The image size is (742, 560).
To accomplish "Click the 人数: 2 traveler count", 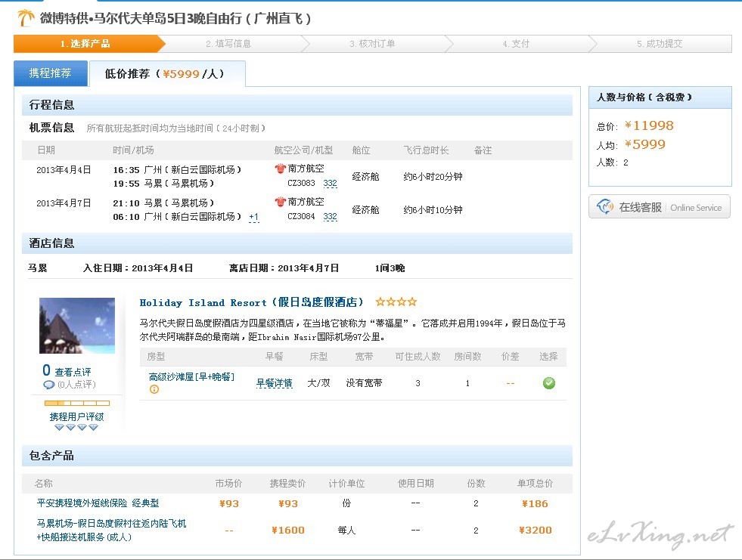I will (613, 162).
